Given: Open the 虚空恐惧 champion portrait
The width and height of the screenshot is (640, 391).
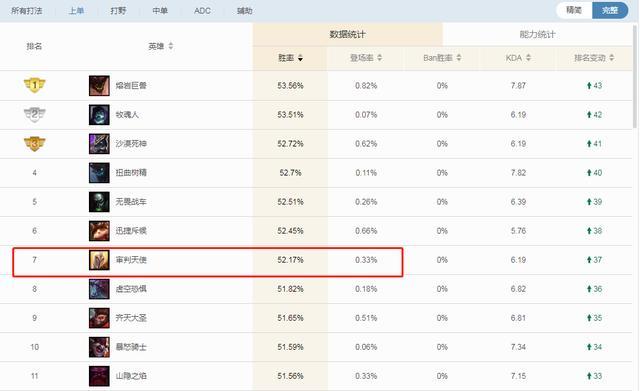Looking at the screenshot, I should click(x=99, y=289).
